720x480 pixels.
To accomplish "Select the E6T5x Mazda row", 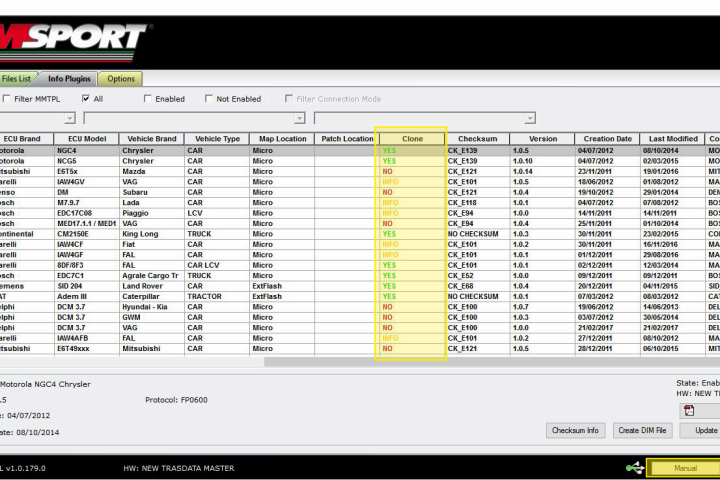I will pos(360,171).
